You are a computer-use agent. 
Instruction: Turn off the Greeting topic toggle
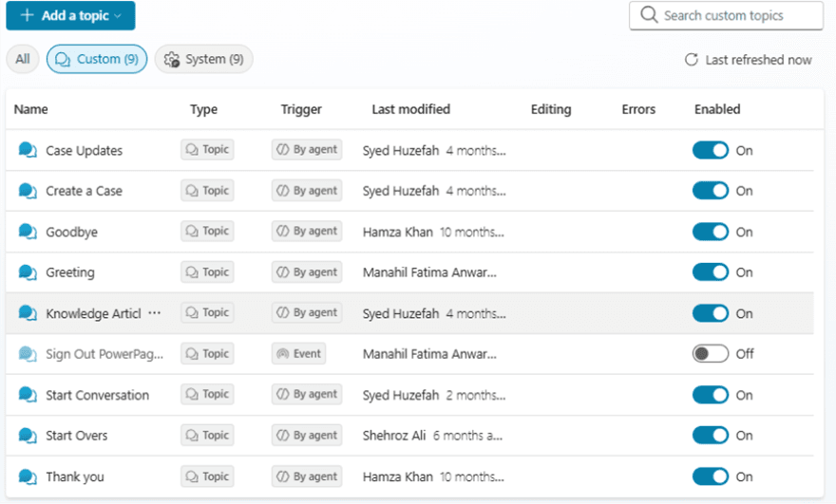[710, 272]
